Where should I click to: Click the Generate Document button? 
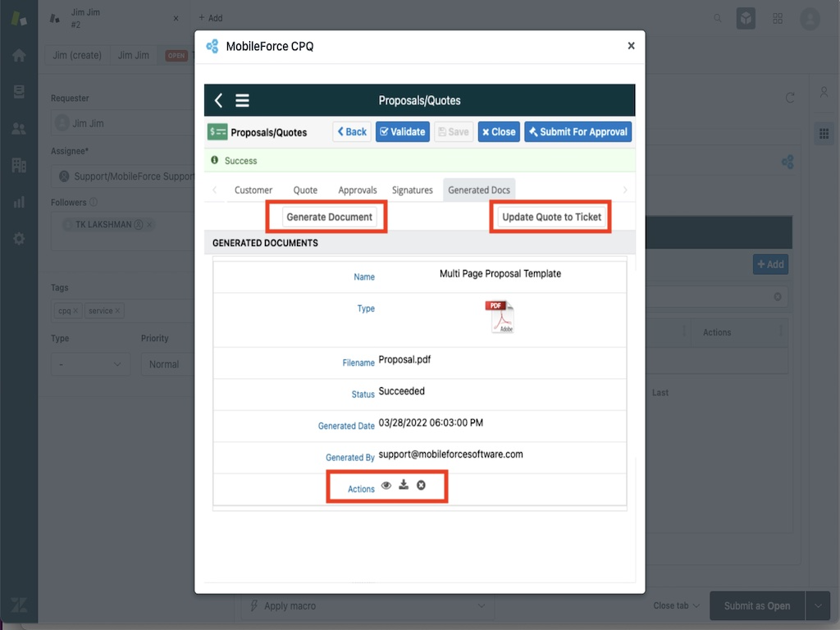(329, 217)
